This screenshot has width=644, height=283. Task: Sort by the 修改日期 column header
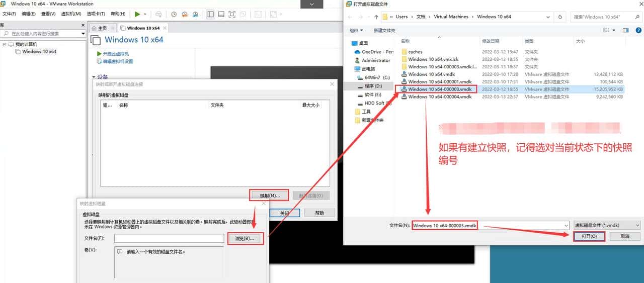point(491,41)
